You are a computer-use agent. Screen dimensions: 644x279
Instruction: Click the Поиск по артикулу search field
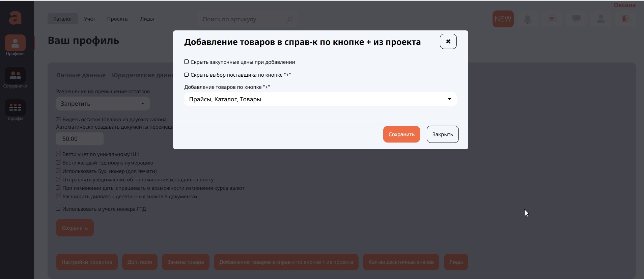(x=243, y=19)
